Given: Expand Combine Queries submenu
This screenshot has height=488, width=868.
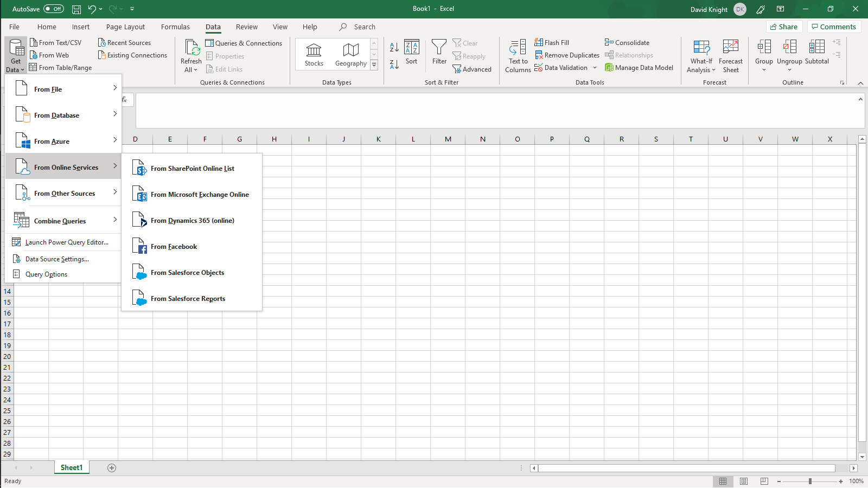Looking at the screenshot, I should [x=63, y=221].
